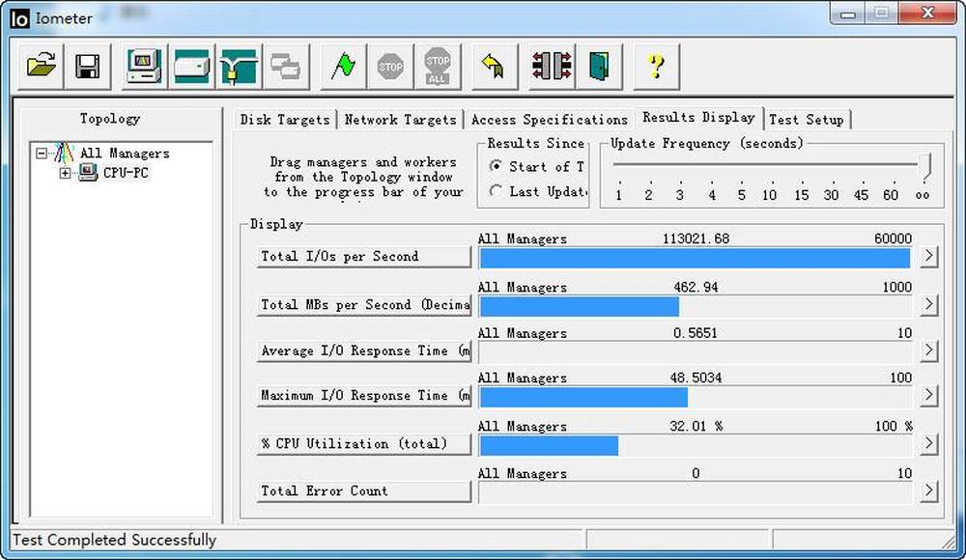Click the 0.5651 average response time value
The width and height of the screenshot is (966, 560).
(695, 333)
